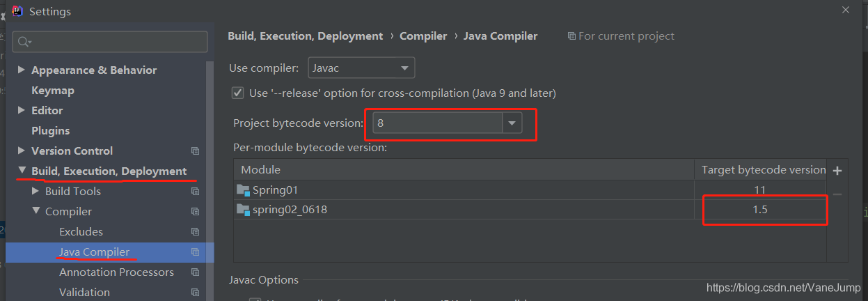Collapse the Compiler subsection arrow
Viewport: 868px width, 301px height.
pyautogui.click(x=35, y=211)
